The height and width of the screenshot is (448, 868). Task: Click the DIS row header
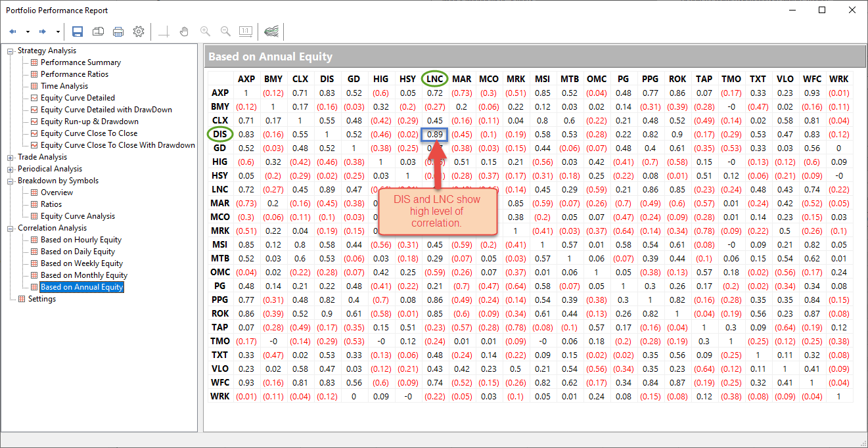tap(221, 135)
